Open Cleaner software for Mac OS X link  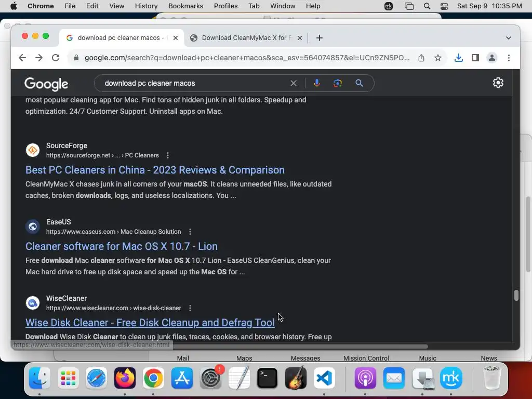coord(122,246)
